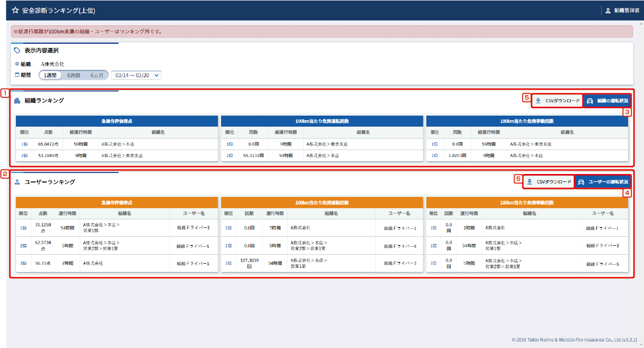Click download icon in user ranking CSV button
Image resolution: width=644 pixels, height=348 pixels.
(x=529, y=182)
